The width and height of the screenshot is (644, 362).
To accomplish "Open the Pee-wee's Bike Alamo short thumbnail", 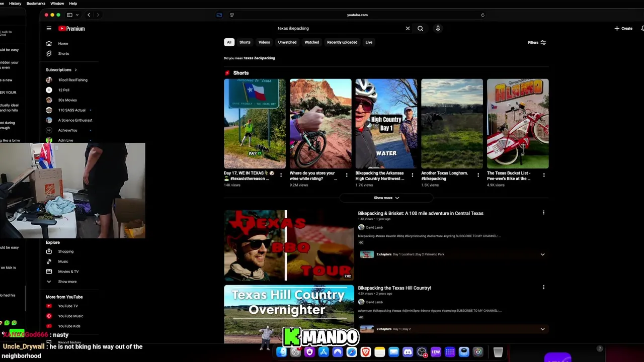I will [x=518, y=123].
